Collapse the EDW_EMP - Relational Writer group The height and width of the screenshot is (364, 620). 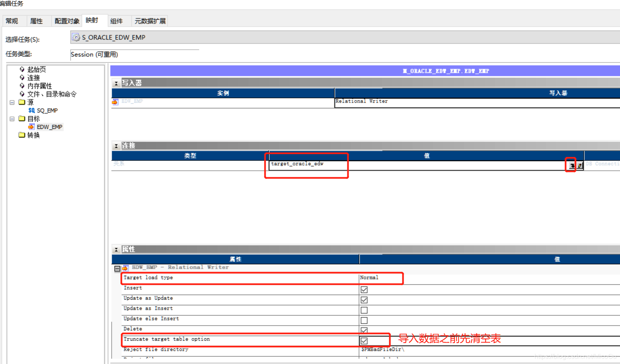click(117, 269)
